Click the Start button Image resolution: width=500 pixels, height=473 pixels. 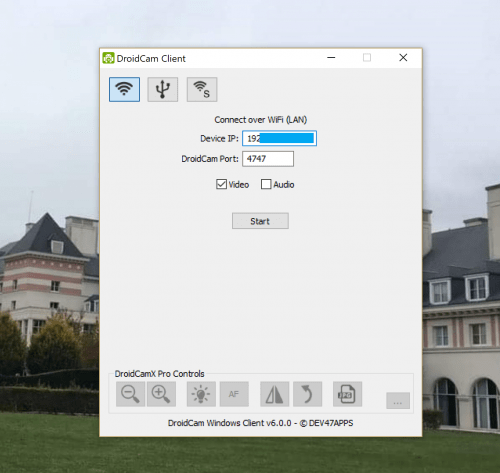260,221
